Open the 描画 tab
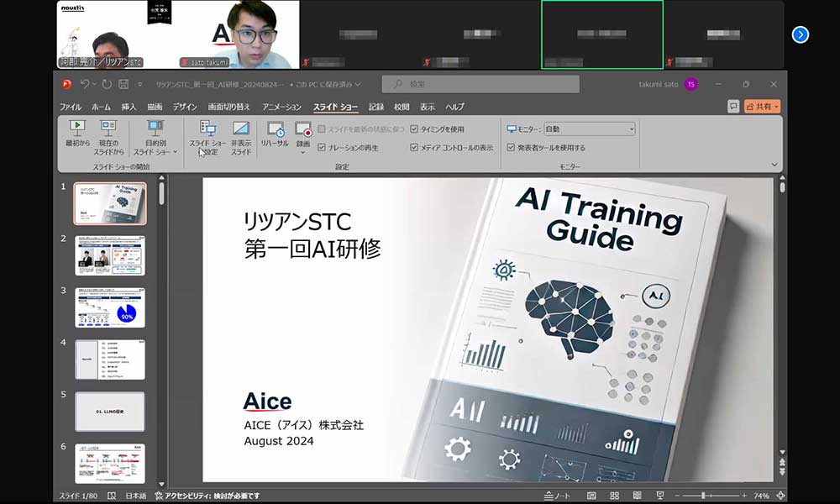Viewport: 840px width, 504px height. coord(155,107)
